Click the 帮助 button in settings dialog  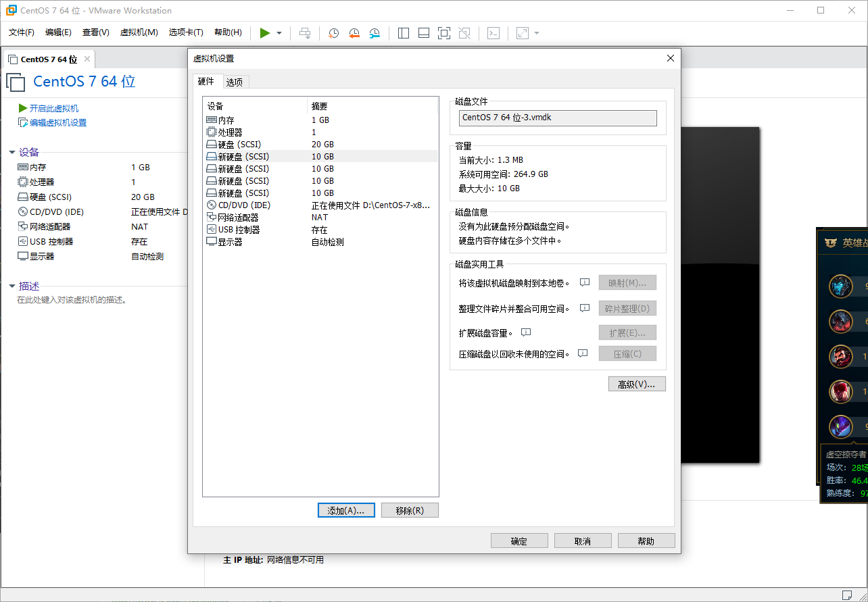point(646,541)
